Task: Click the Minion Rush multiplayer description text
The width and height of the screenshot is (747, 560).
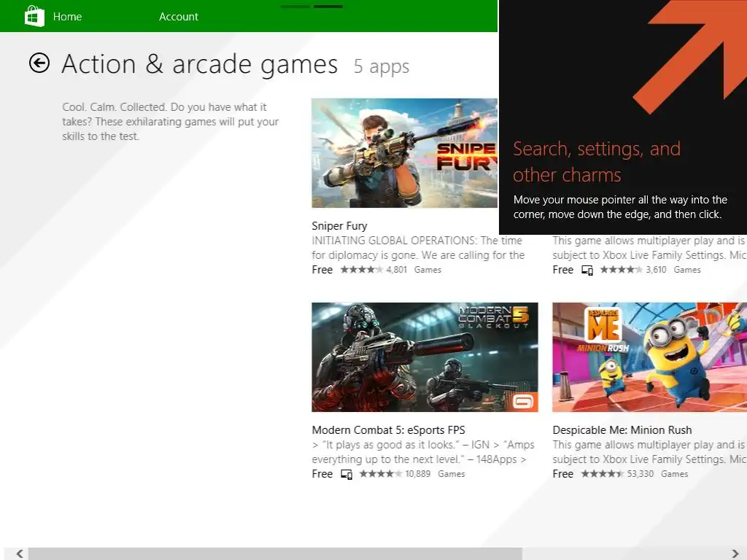Action: click(x=649, y=452)
